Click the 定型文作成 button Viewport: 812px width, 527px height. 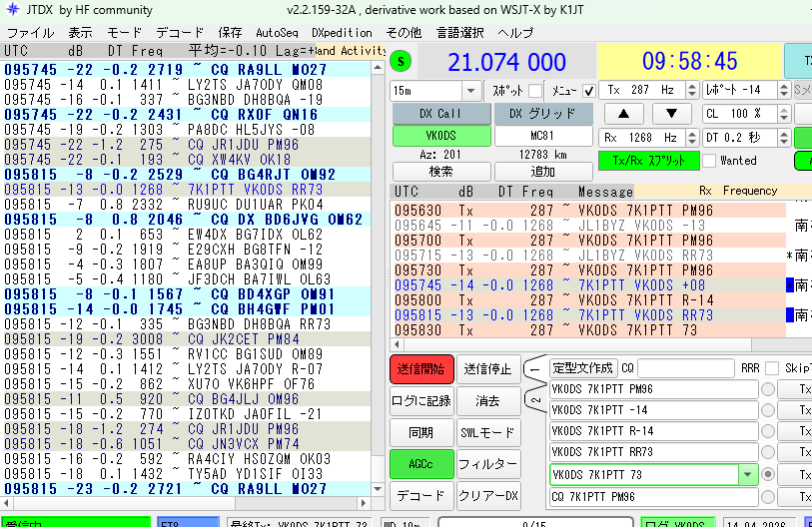click(583, 368)
